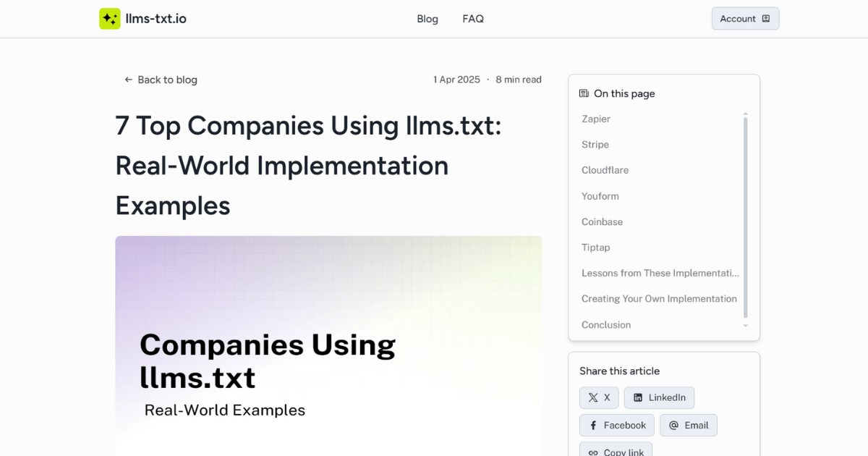Click the Account button
This screenshot has height=456, width=868.
745,19
